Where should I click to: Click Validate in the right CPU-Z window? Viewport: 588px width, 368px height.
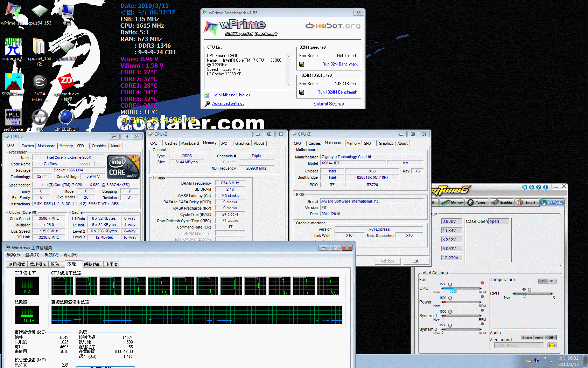[387, 261]
